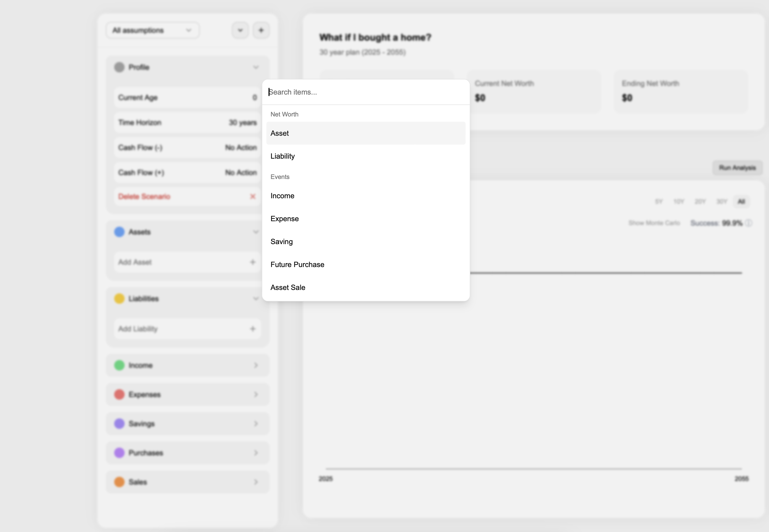
Task: Select the 10Y time range option
Action: [679, 202]
